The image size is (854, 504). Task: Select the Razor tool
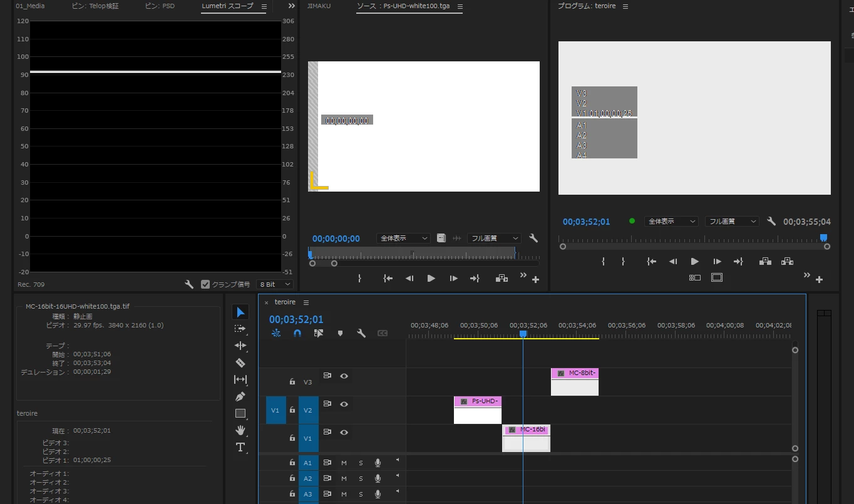coord(240,363)
